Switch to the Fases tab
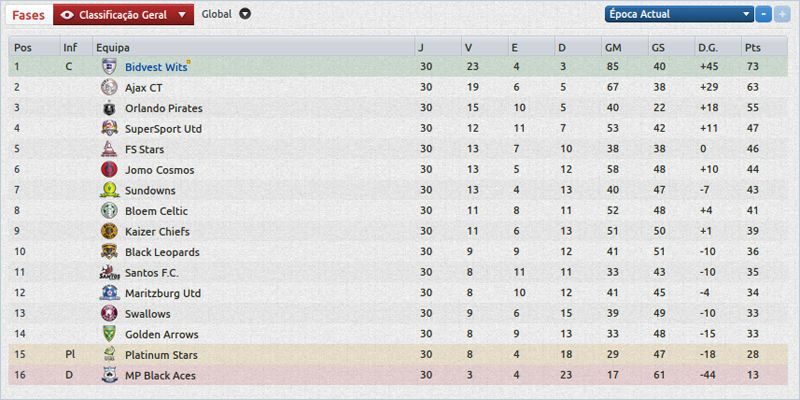 (x=28, y=15)
